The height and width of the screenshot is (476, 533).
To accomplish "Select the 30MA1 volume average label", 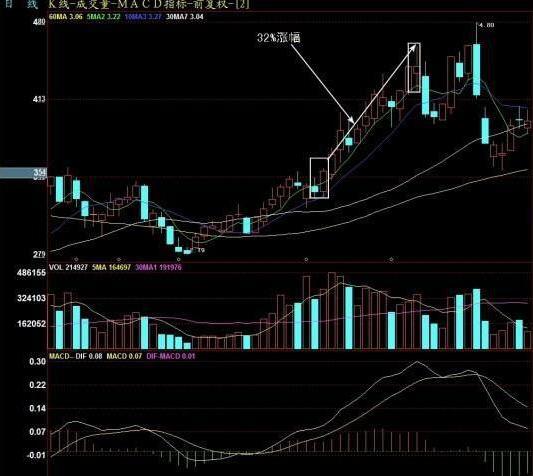I will coord(158,268).
